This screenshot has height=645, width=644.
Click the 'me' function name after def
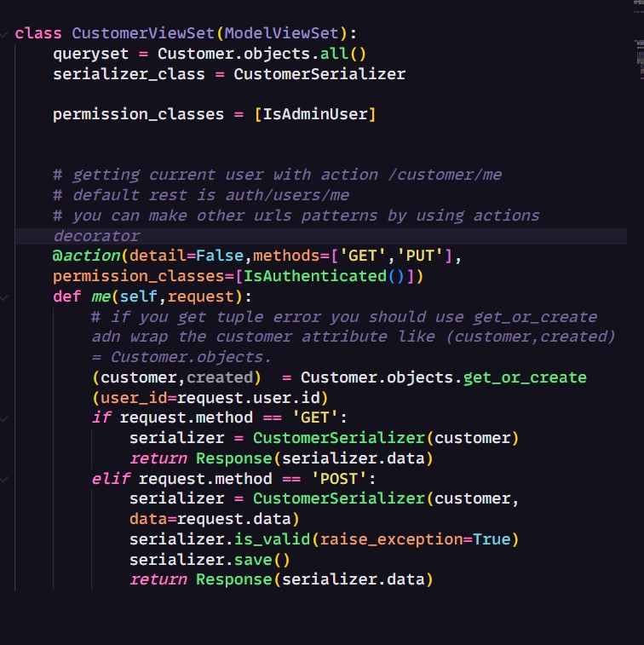[101, 297]
